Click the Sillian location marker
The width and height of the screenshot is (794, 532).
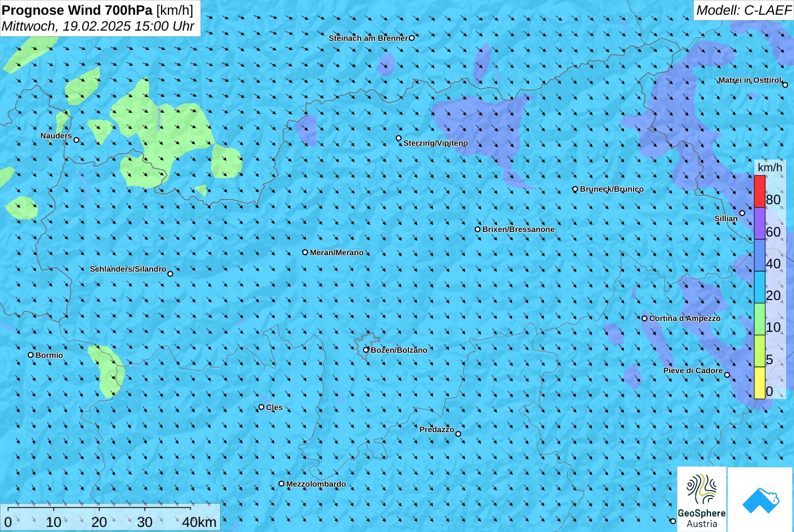[x=742, y=213]
